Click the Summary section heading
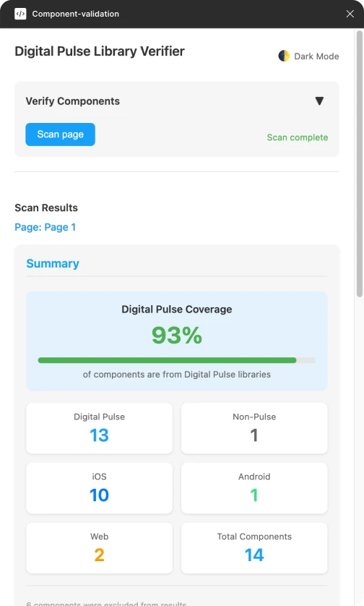 pyautogui.click(x=53, y=263)
